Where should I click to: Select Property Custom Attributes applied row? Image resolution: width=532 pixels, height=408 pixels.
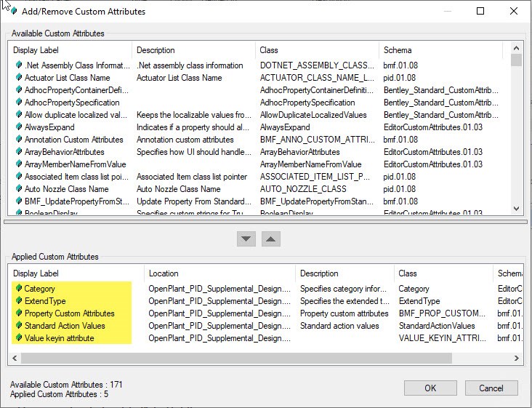(x=69, y=313)
